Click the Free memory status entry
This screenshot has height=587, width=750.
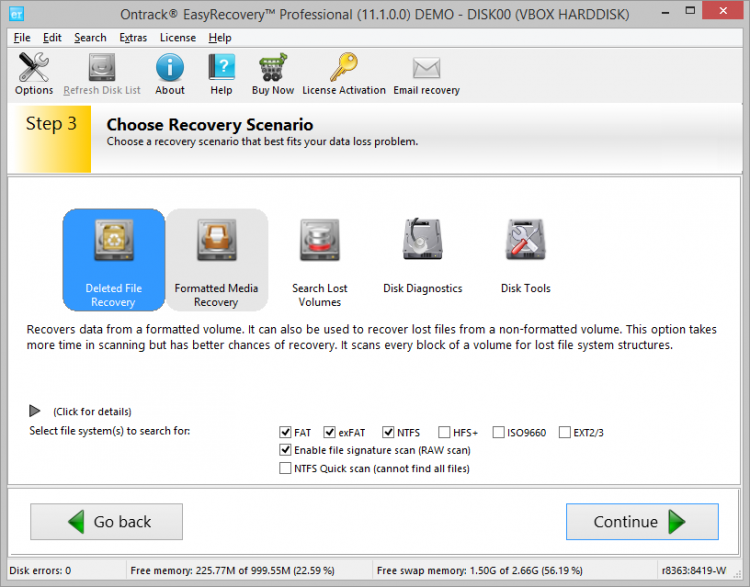coord(232,571)
